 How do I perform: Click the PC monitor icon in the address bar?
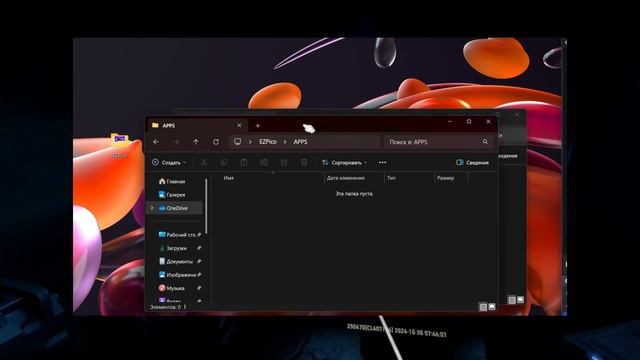237,142
